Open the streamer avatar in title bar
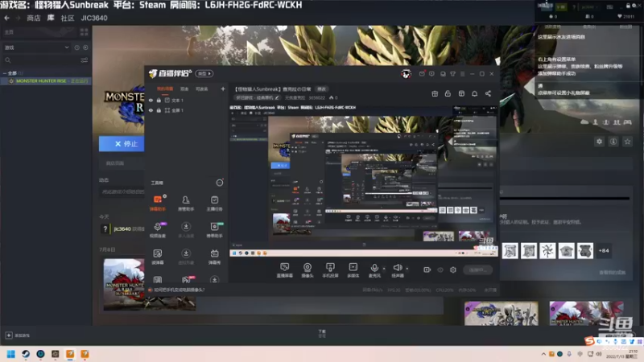Screen dimensions: 644x362 coord(407,74)
